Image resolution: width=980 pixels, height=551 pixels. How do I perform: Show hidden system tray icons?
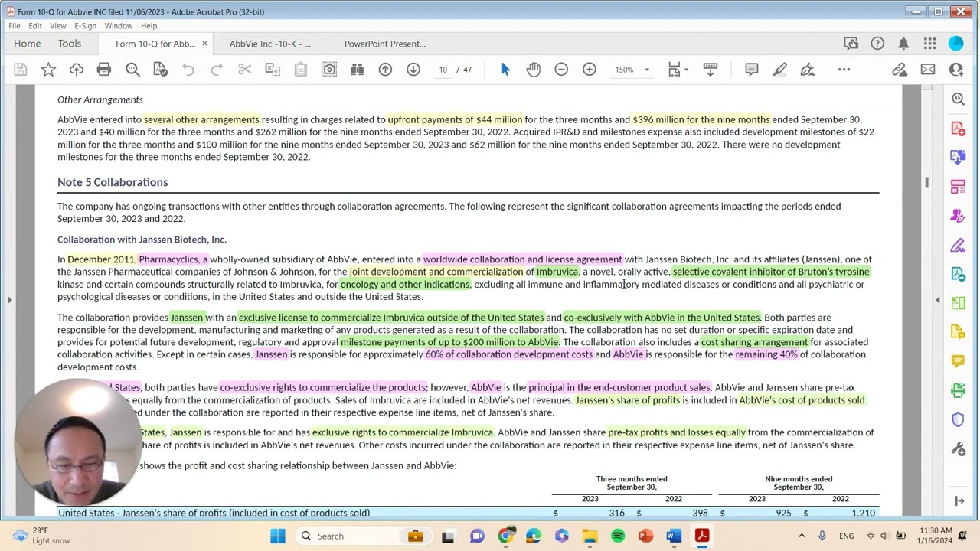(802, 536)
